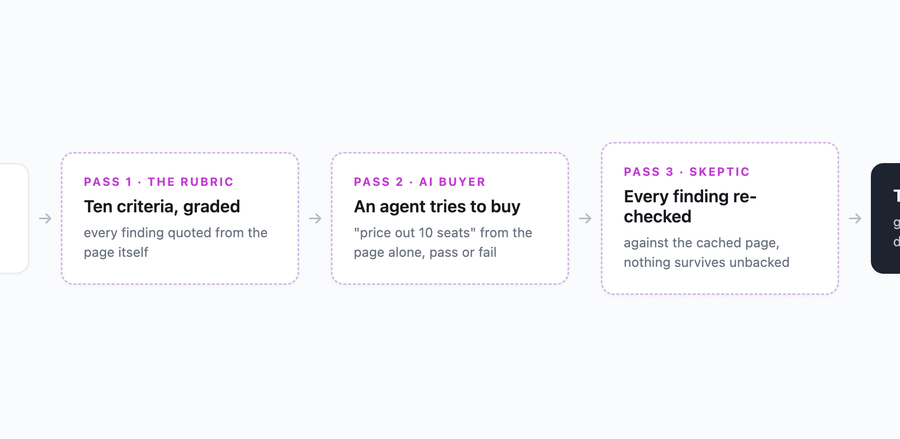Image resolution: width=900 pixels, height=439 pixels.
Task: Click the 'price out 10 seats' description text
Action: coord(443,243)
